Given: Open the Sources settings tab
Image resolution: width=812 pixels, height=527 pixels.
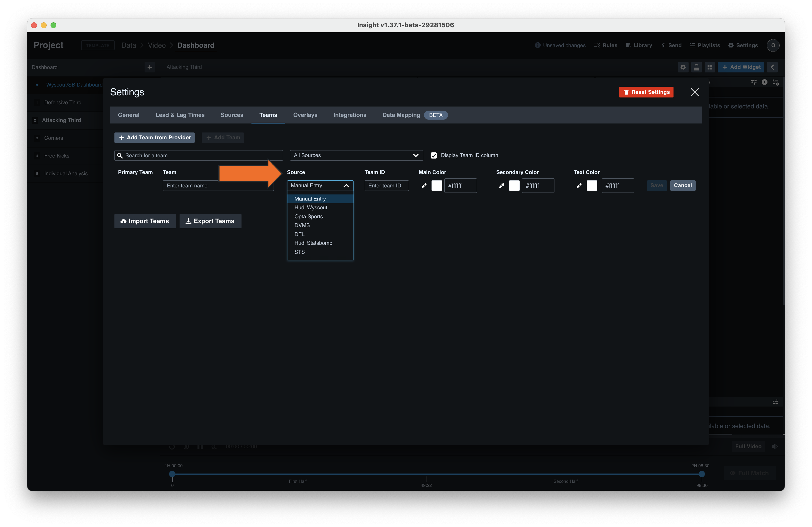Looking at the screenshot, I should [x=232, y=115].
